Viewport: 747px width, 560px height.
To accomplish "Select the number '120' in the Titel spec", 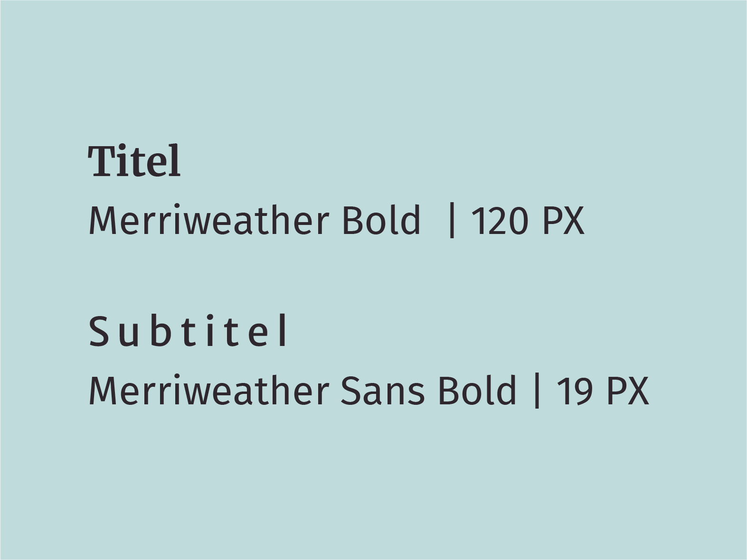I will 499,221.
